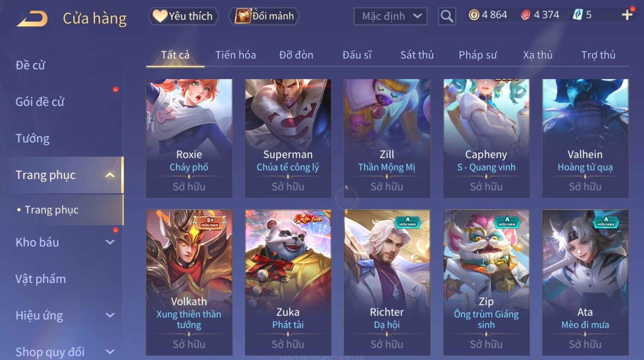Expand the Hiệu ứng sidebar section

[110, 315]
